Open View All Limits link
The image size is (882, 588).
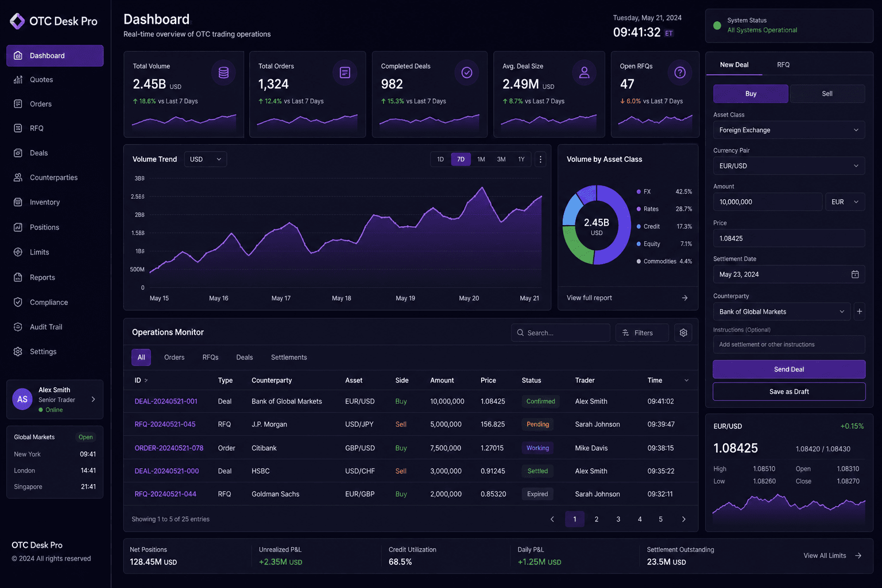point(833,556)
